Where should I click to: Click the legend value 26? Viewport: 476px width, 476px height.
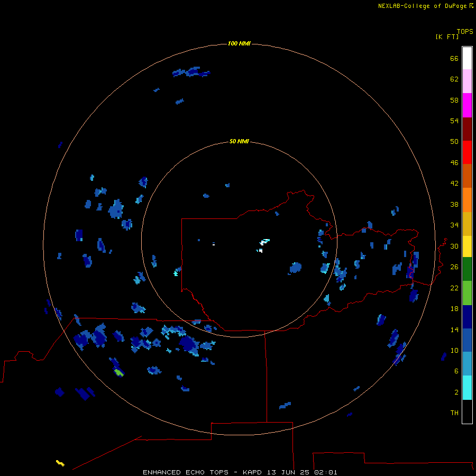tap(454, 267)
